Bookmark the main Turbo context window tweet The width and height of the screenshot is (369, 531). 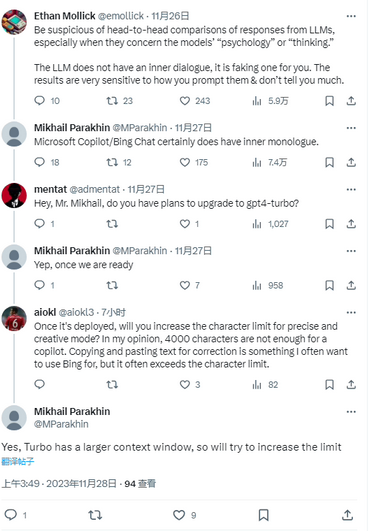coord(263,515)
